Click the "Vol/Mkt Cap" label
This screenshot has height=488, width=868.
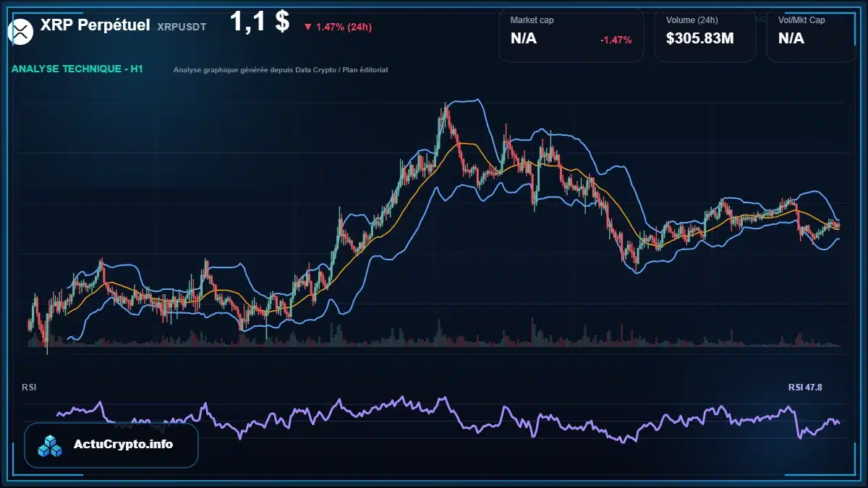pyautogui.click(x=801, y=20)
